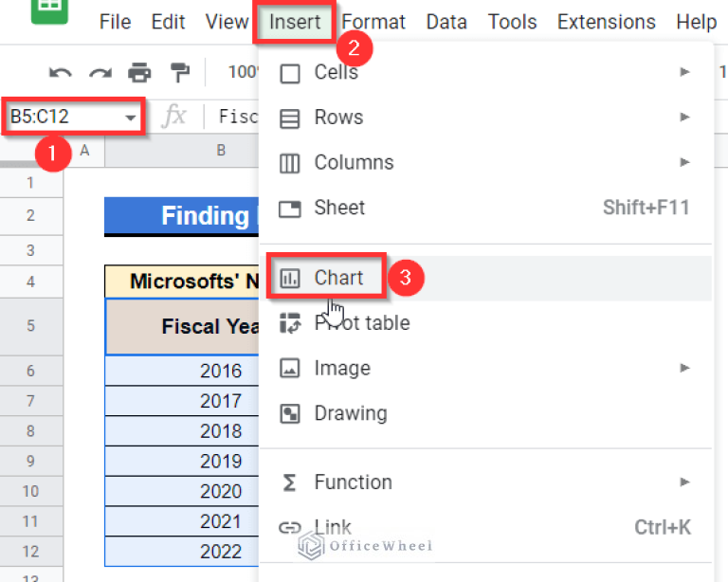Open the Insert menu
728x582 pixels.
(295, 22)
